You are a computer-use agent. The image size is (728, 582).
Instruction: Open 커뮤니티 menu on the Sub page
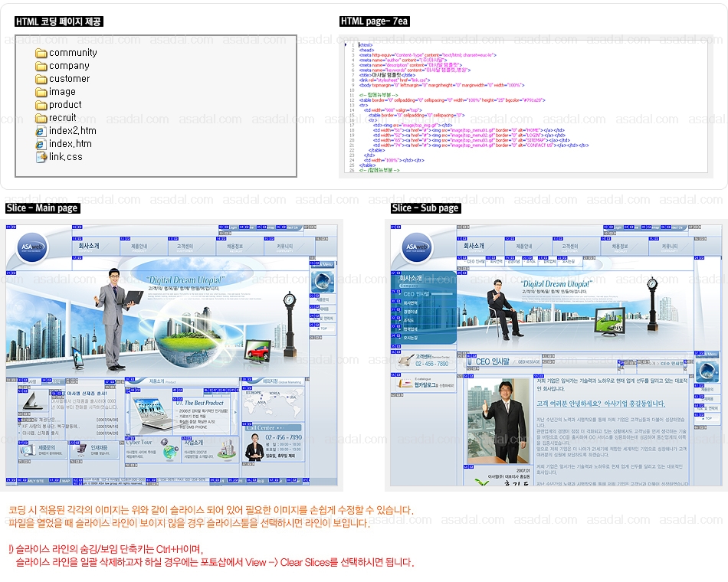(x=670, y=246)
